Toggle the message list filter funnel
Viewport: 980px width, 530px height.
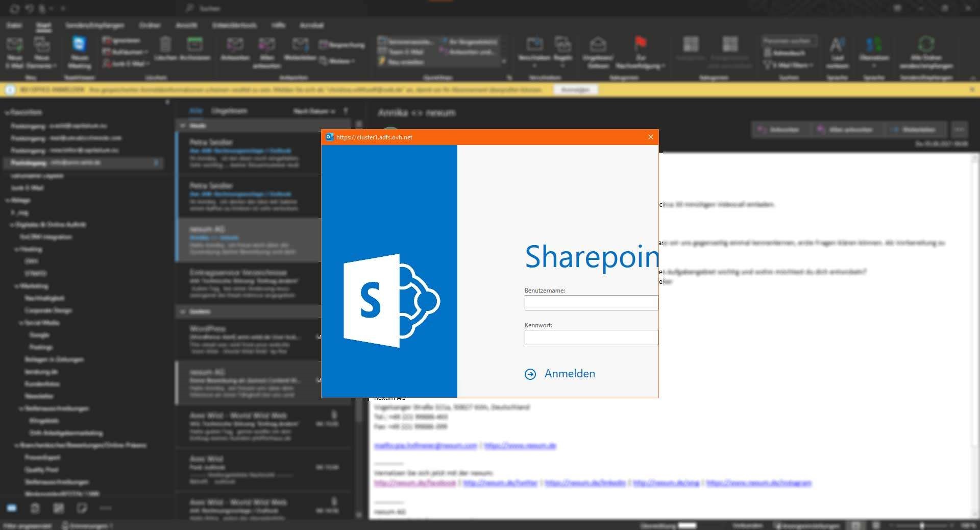pyautogui.click(x=347, y=111)
